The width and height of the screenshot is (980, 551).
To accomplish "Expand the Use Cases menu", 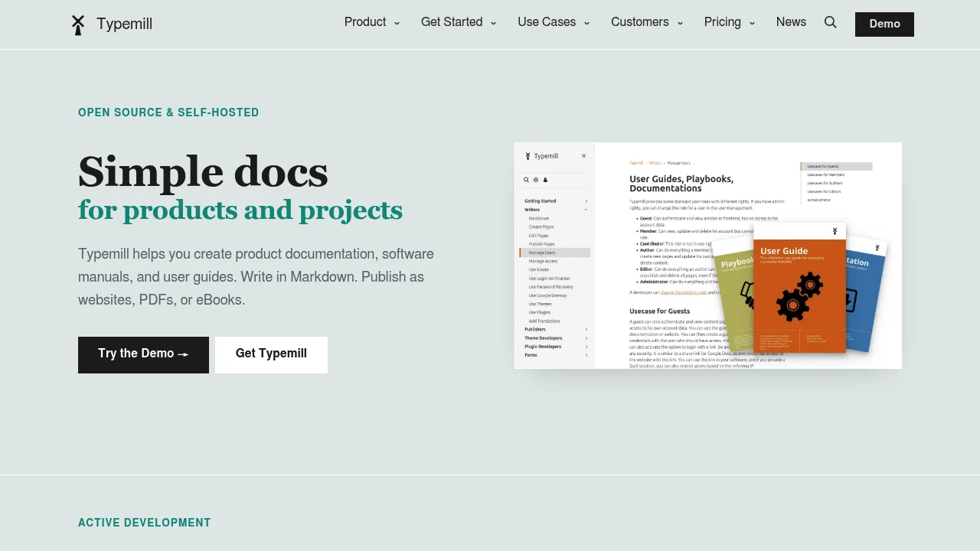I will point(554,22).
